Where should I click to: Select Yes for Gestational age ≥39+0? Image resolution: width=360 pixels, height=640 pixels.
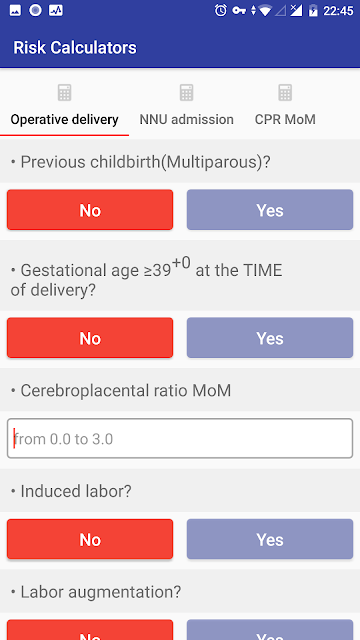click(x=270, y=338)
